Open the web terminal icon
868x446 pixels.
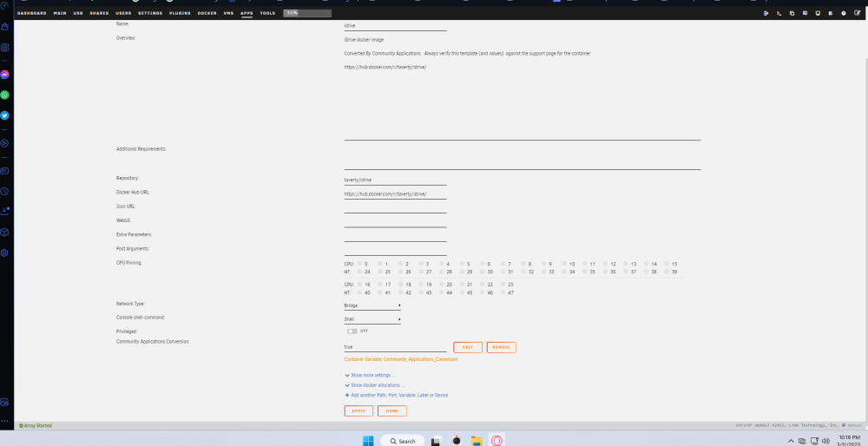[x=779, y=13]
